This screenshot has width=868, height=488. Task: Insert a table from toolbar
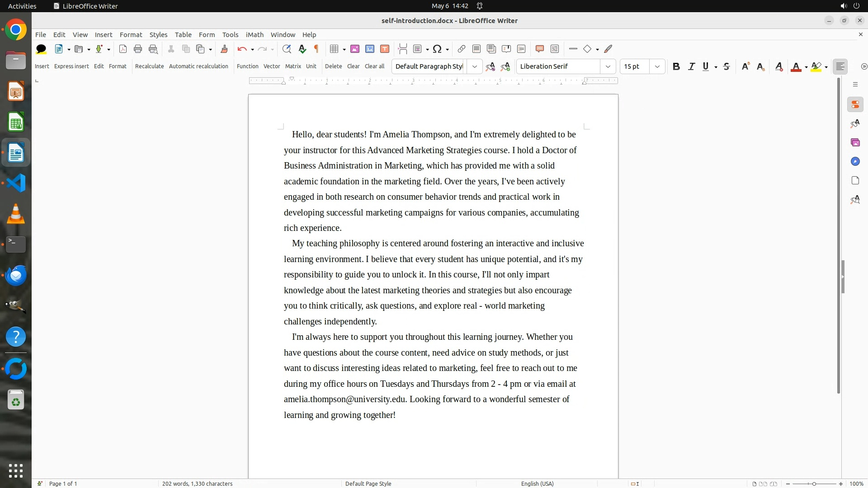click(x=334, y=49)
